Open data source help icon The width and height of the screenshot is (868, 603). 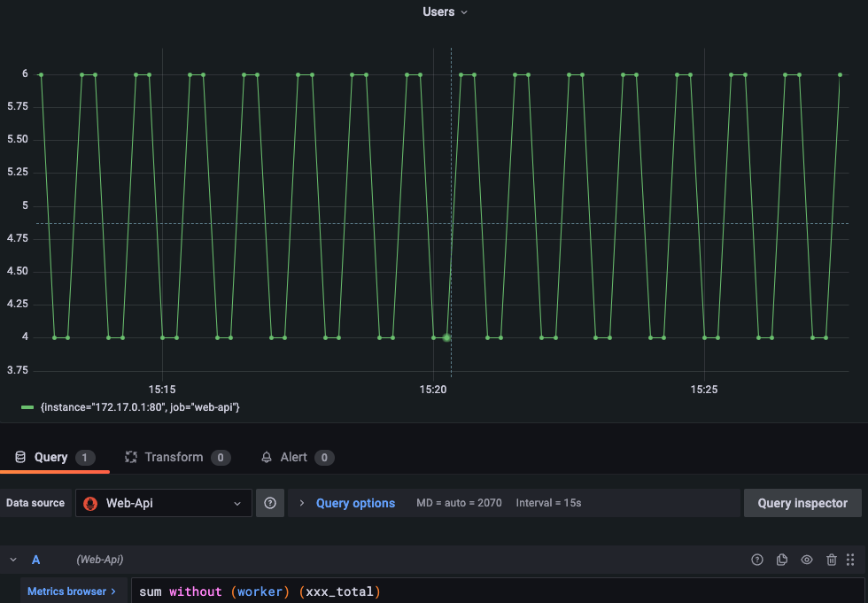(270, 503)
